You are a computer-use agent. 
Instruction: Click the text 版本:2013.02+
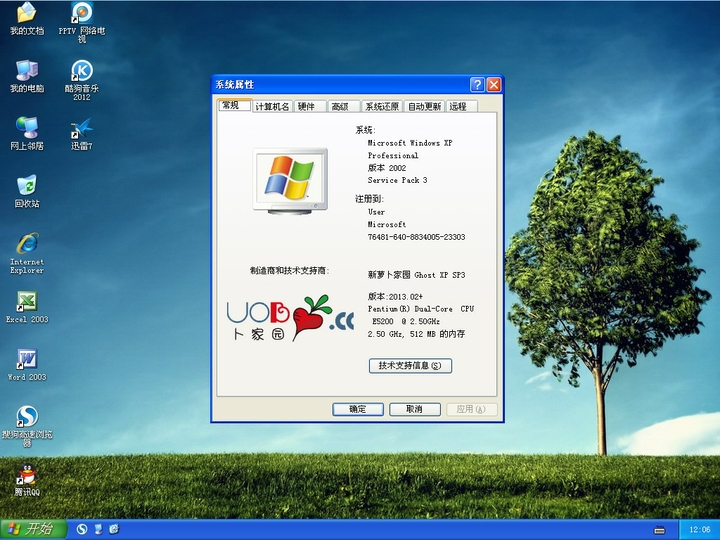[x=395, y=296]
